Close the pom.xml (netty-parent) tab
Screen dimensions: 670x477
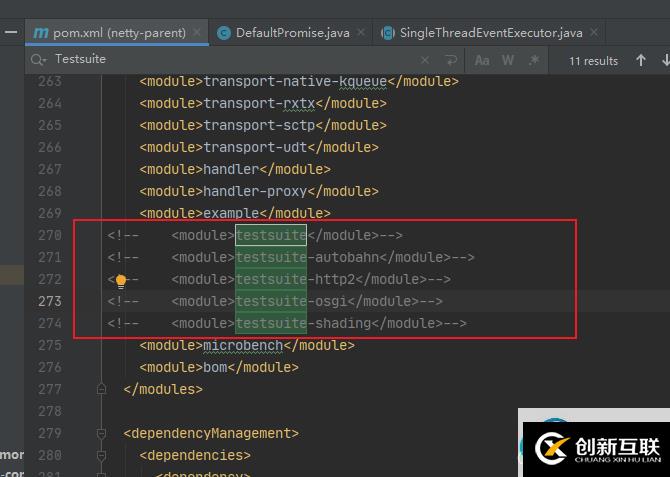[197, 32]
